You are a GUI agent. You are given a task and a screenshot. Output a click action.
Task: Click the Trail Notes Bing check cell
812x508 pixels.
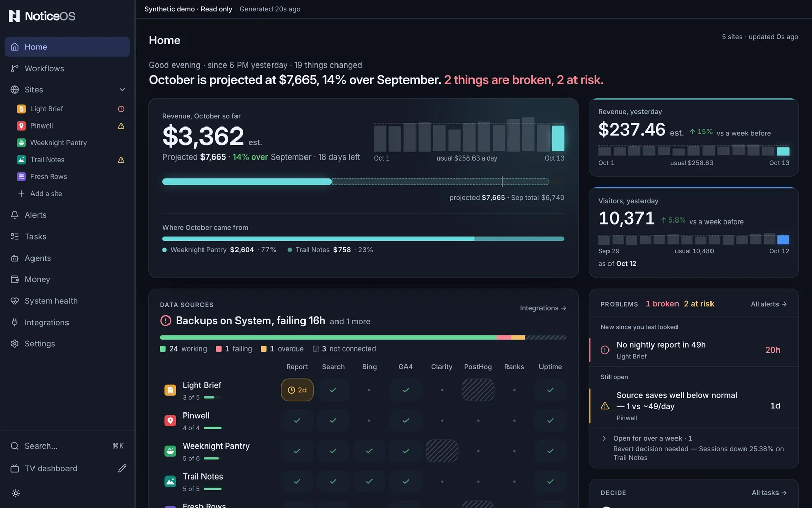pos(369,482)
